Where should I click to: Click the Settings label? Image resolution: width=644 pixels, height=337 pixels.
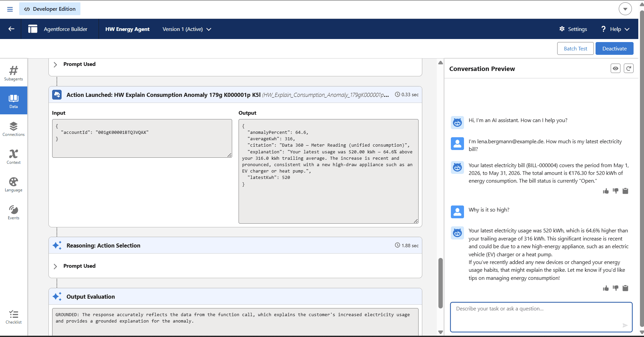click(577, 29)
